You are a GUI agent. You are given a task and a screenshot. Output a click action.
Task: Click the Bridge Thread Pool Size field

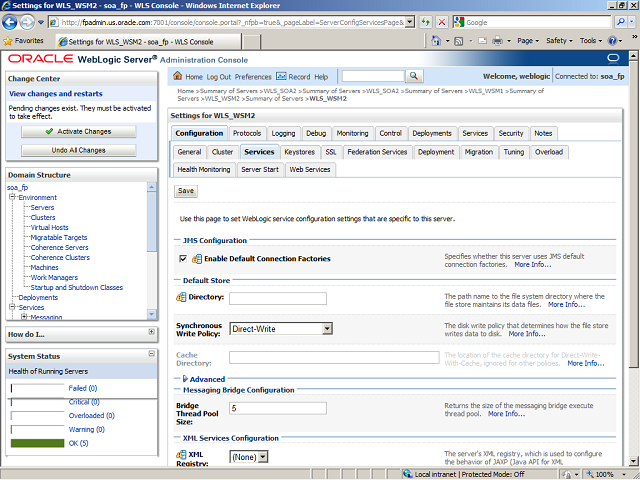click(x=277, y=408)
